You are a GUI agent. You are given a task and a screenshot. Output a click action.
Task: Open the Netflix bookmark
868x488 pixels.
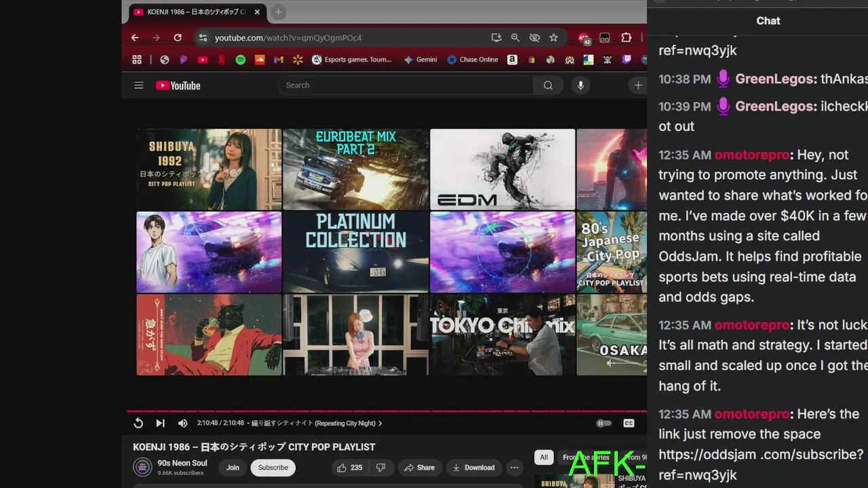[x=222, y=60]
